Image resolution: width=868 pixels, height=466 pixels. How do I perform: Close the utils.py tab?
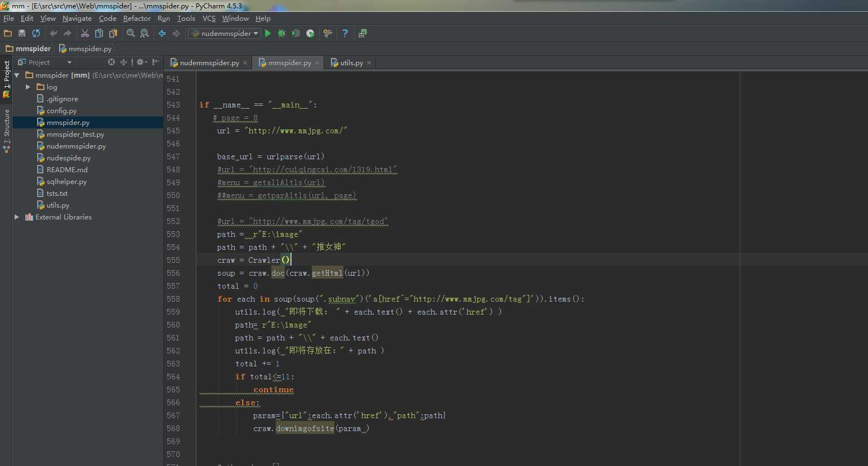pyautogui.click(x=369, y=63)
